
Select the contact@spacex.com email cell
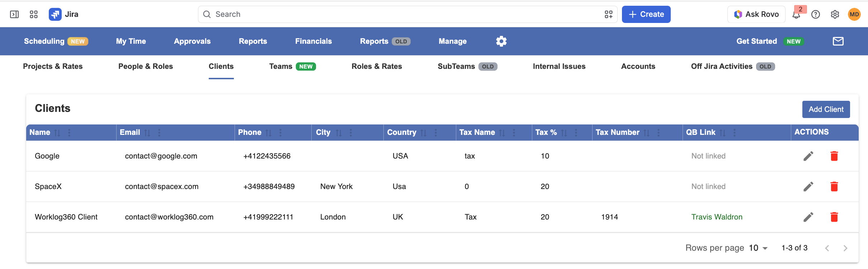pyautogui.click(x=162, y=187)
